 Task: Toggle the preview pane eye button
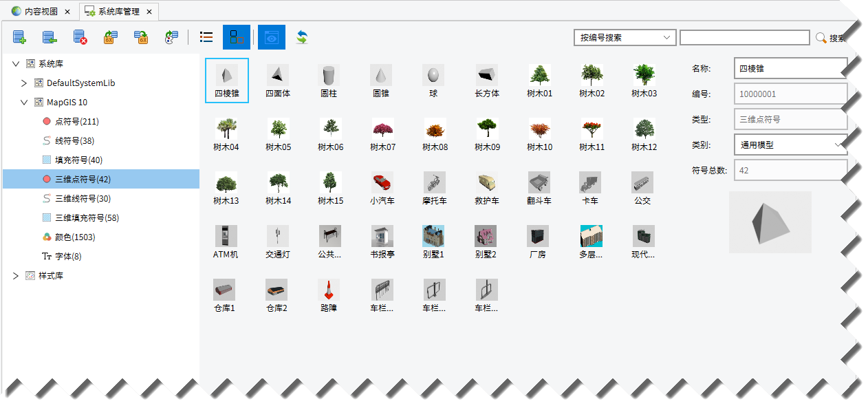[272, 37]
